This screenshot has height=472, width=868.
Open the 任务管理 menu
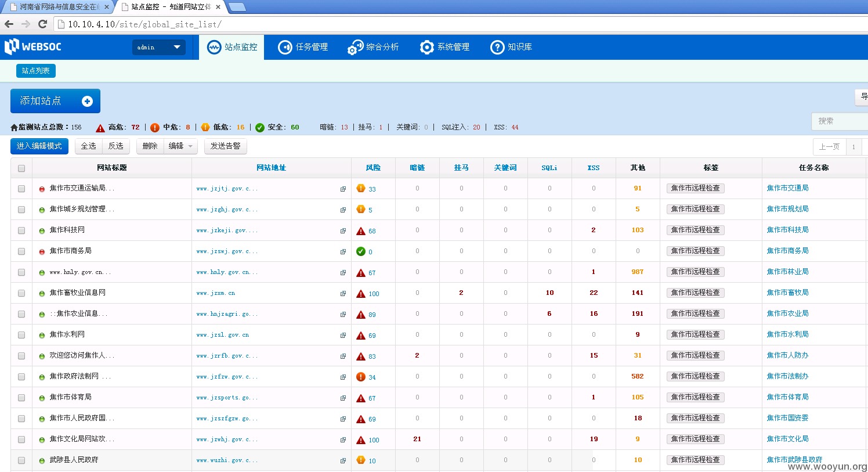click(x=303, y=47)
